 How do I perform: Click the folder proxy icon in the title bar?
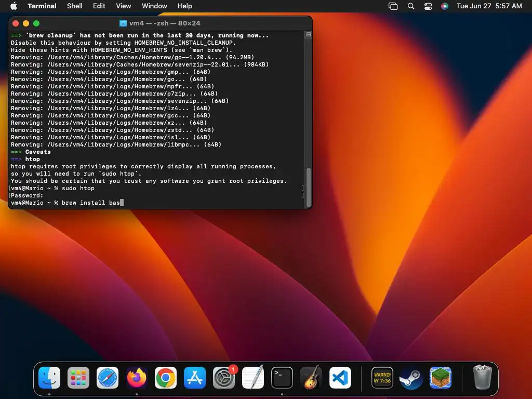123,23
